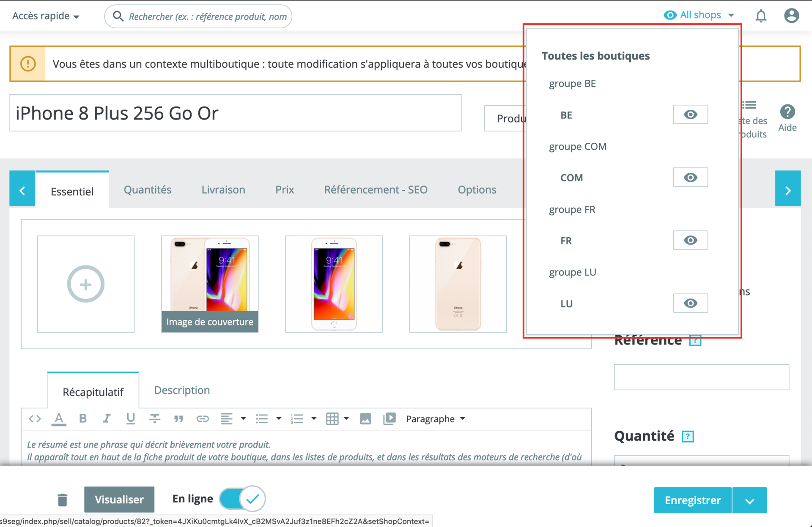Screen dimensions: 812x527
Task: Toggle the En ligne switch
Action: pyautogui.click(x=242, y=499)
